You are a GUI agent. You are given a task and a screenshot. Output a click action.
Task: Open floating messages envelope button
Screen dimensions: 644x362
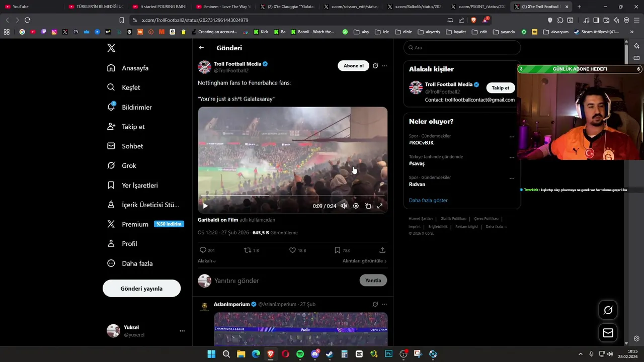tap(608, 333)
